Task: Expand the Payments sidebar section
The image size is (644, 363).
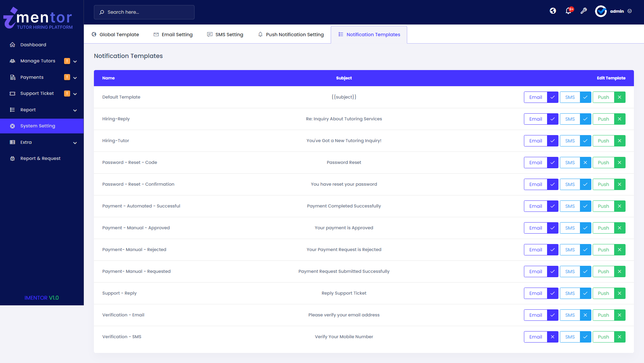Action: (75, 77)
